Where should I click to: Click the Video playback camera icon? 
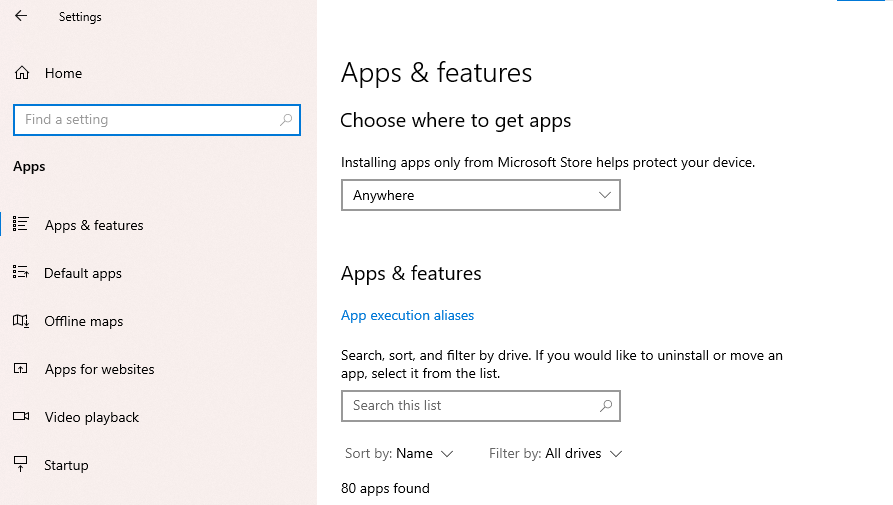coord(20,417)
